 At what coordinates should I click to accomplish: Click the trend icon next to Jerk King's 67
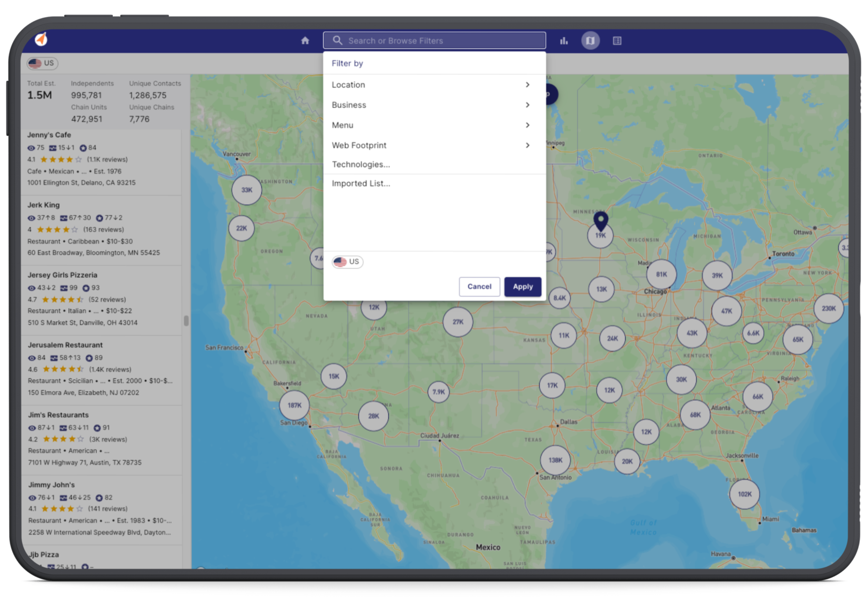point(64,218)
